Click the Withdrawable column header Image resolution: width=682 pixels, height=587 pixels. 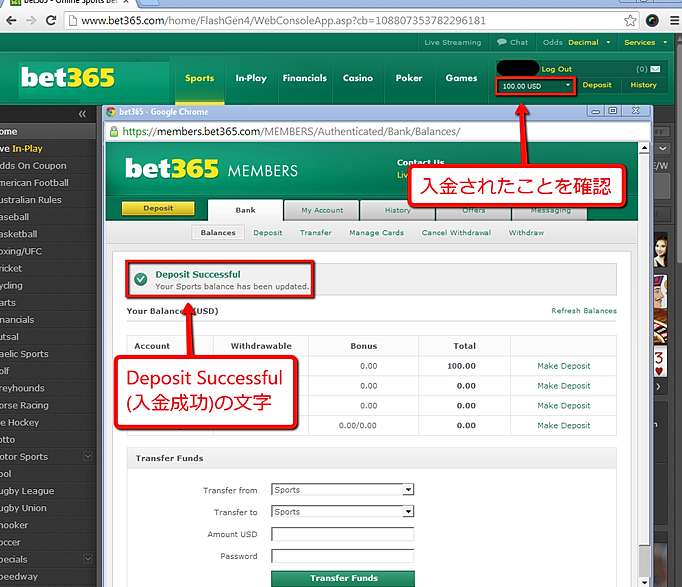click(x=261, y=346)
